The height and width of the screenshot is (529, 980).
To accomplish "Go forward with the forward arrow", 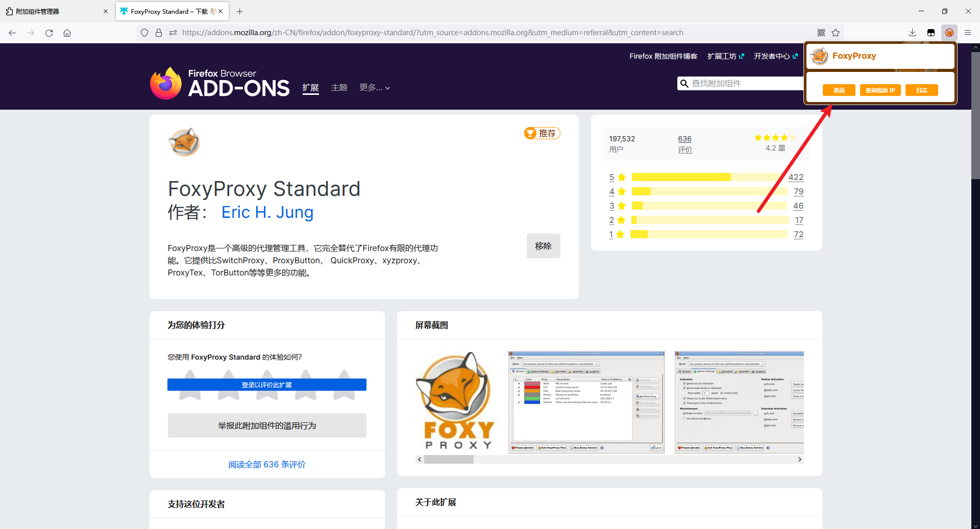I will click(31, 33).
